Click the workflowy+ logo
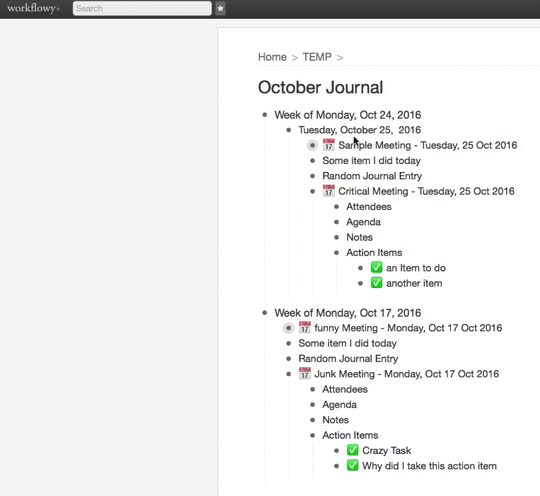540x496 pixels. (34, 8)
